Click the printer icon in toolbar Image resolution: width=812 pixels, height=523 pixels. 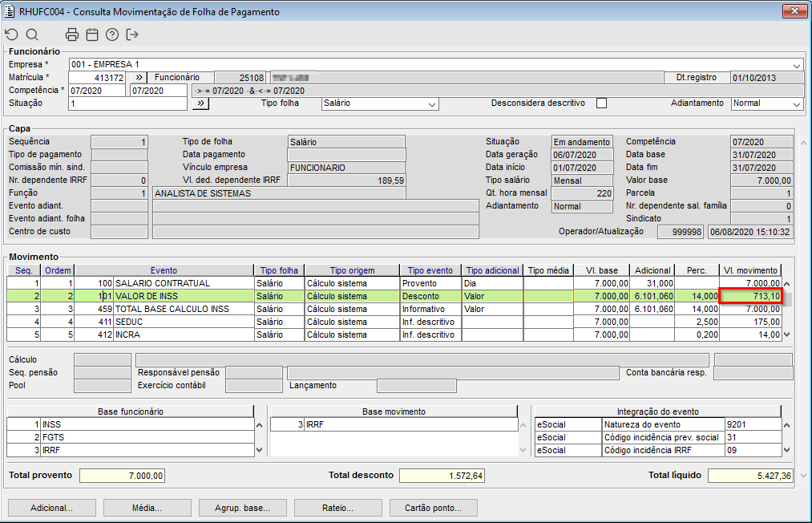[72, 34]
